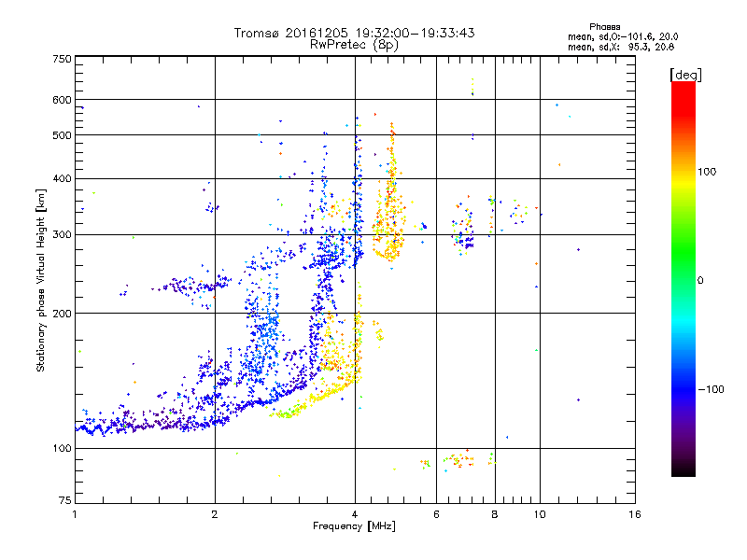Click the plot title 'Tromsø 20161205 19:32:00-19:33:43'
The width and height of the screenshot is (747, 560).
point(354,33)
